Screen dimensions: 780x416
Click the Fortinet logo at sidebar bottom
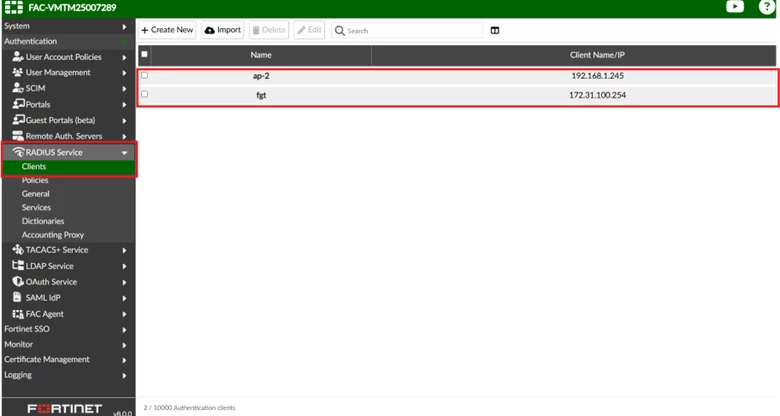(x=65, y=409)
